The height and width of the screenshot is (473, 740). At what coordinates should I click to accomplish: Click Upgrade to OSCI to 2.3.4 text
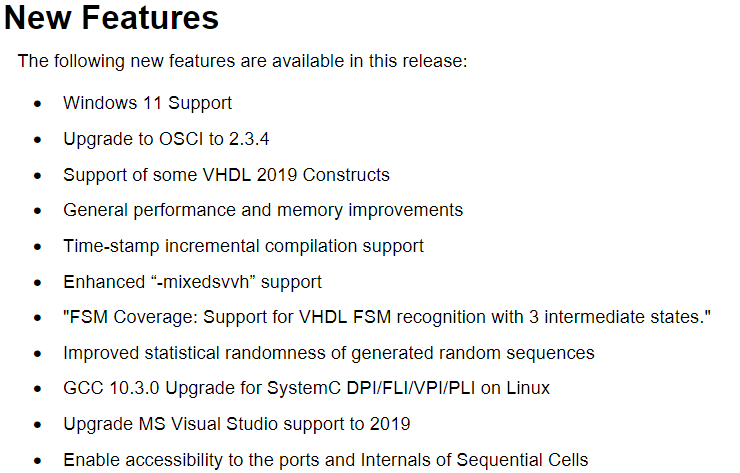coord(166,139)
